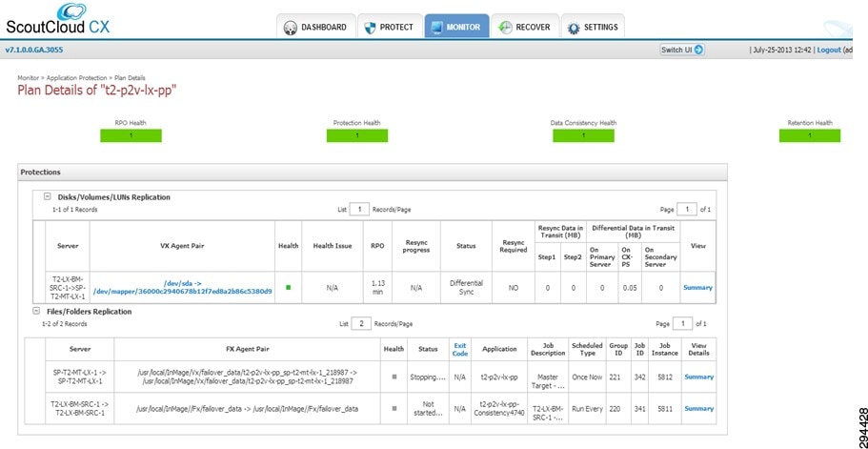Open the RECOVER tab

tap(525, 27)
